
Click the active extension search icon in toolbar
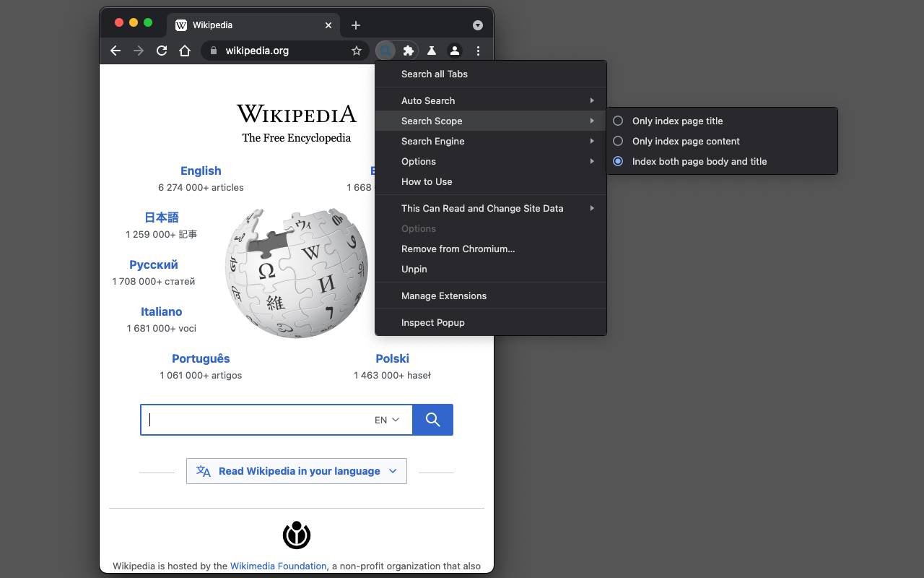pos(385,51)
